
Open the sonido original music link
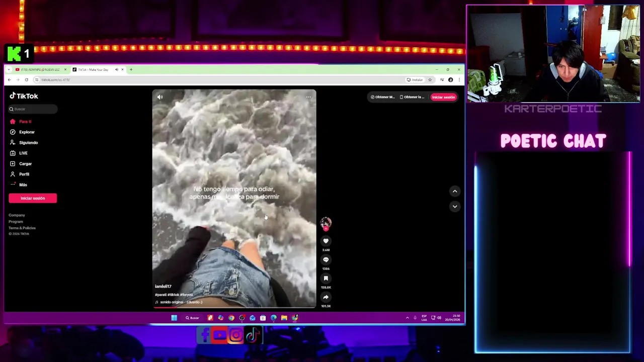pos(179,302)
